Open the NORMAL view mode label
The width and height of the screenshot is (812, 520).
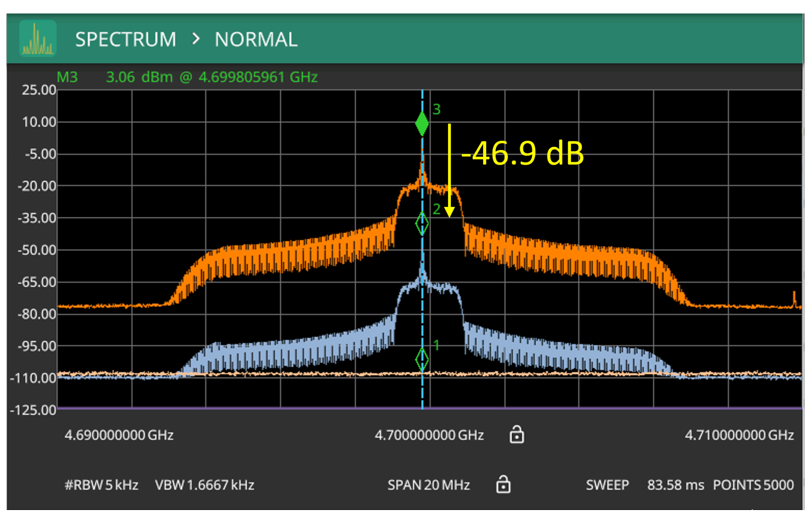click(x=256, y=39)
